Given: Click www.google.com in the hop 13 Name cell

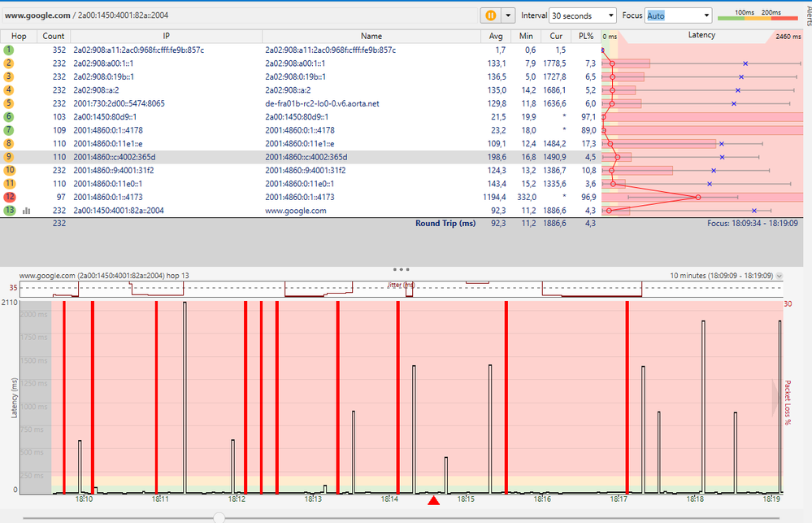Looking at the screenshot, I should [x=296, y=211].
